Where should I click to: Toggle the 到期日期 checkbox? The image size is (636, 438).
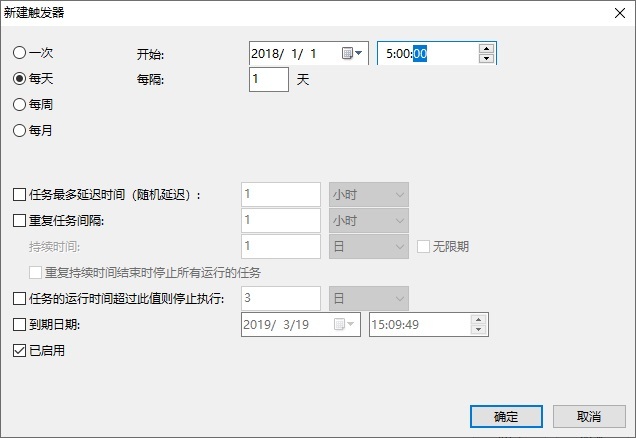(x=19, y=324)
